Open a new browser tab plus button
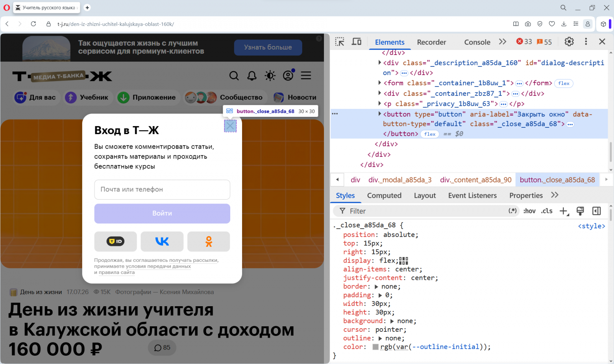614x364 pixels. [87, 7]
